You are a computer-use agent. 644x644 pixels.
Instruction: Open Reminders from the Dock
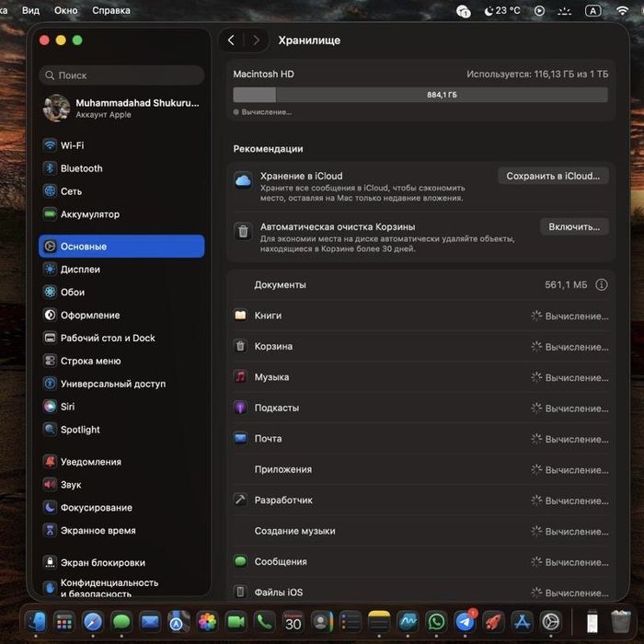pyautogui.click(x=351, y=622)
